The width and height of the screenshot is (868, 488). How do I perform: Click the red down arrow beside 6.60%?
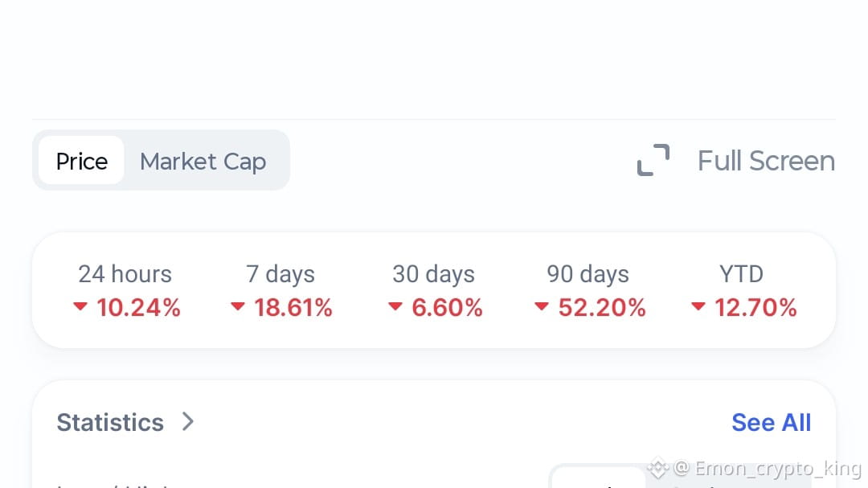395,306
